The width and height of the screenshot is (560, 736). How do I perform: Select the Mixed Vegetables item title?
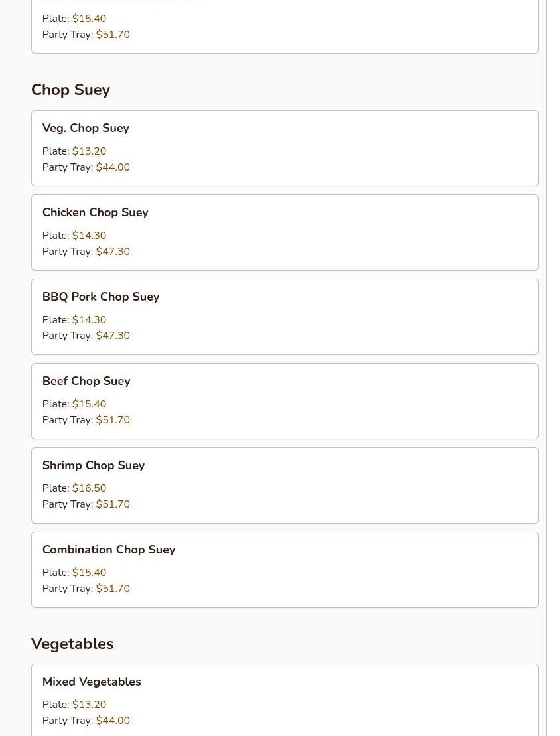92,682
